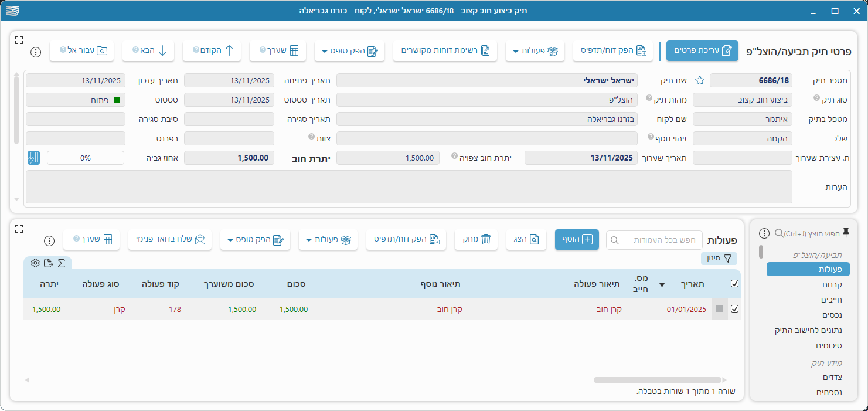
Task: Expand the top case details panel fullscreen
Action: coord(18,39)
